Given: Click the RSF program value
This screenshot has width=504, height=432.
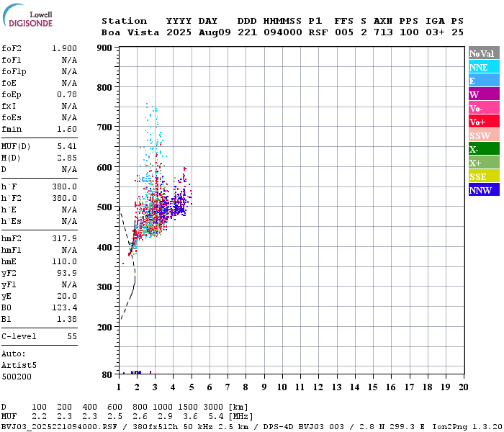Looking at the screenshot, I should click(318, 33).
